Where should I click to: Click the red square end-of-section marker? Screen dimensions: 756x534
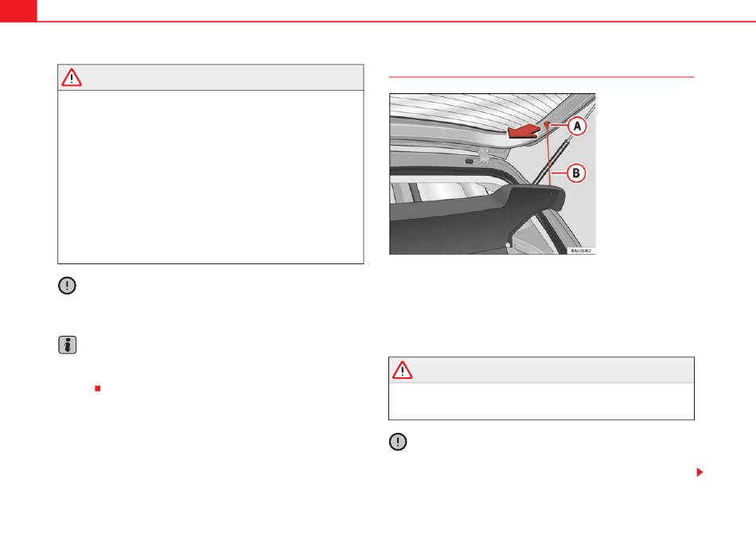coord(98,388)
